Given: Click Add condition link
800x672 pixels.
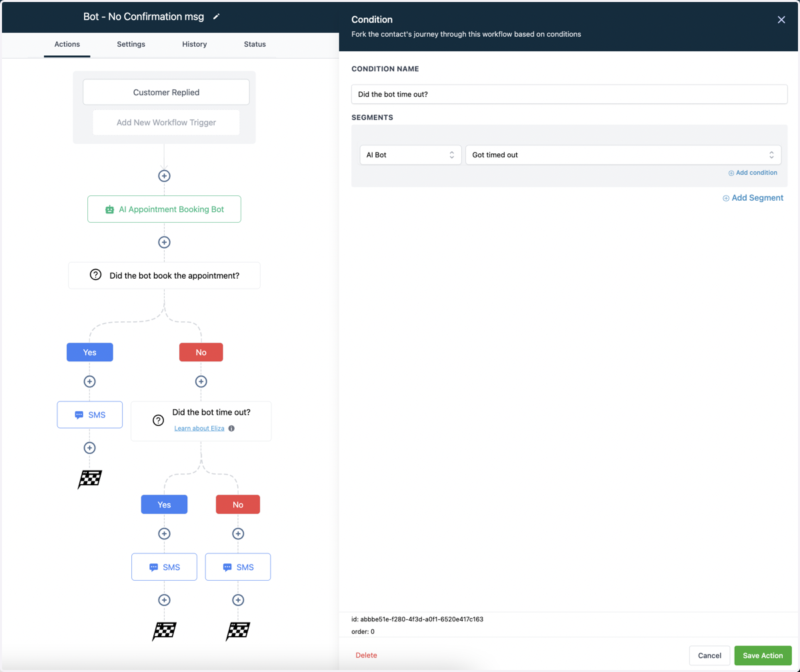Looking at the screenshot, I should [753, 173].
